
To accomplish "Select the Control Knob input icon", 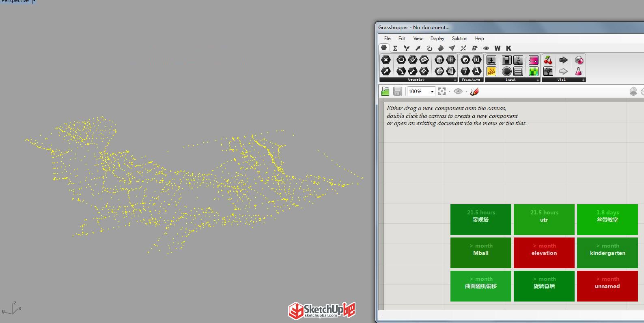I will tap(506, 71).
